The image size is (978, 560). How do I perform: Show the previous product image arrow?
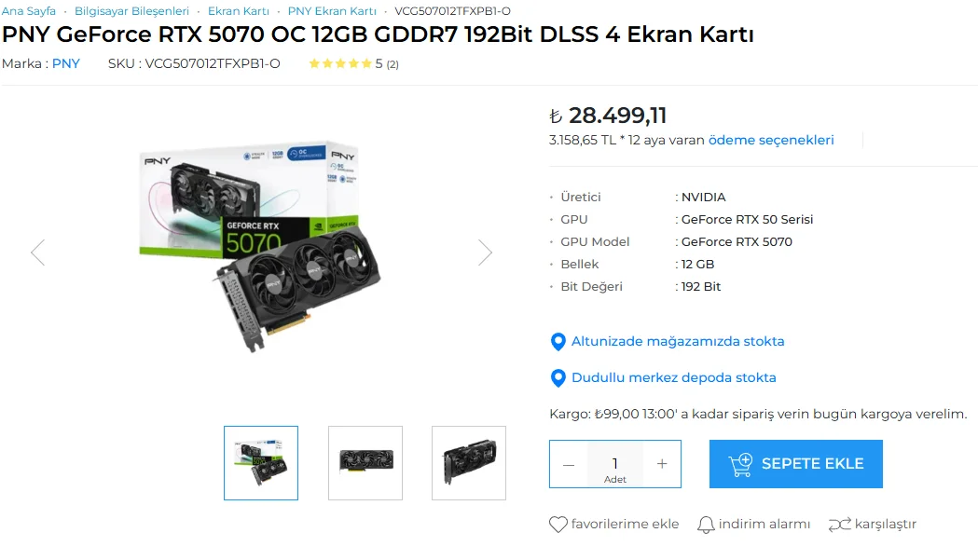point(38,253)
